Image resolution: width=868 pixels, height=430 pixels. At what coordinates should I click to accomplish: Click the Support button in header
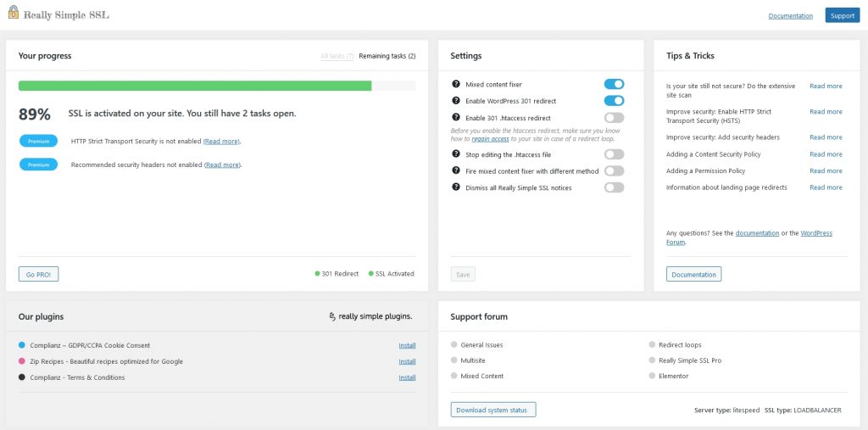click(x=842, y=15)
